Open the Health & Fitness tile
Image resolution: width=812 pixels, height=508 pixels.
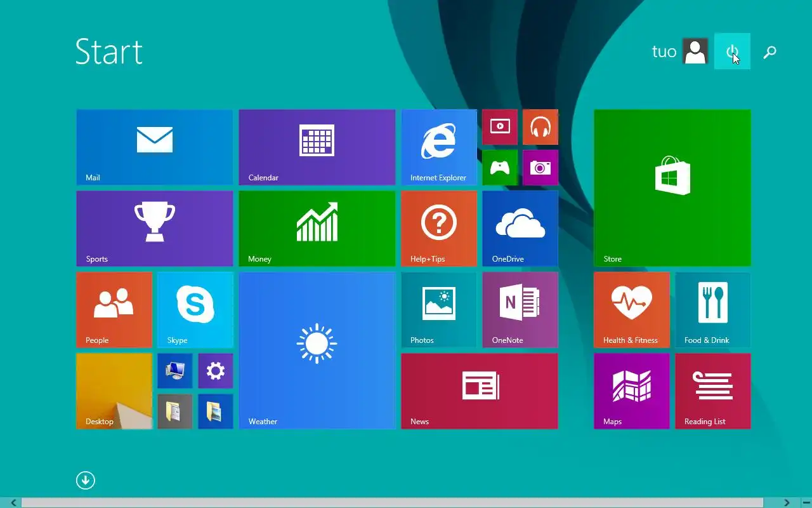pos(632,310)
